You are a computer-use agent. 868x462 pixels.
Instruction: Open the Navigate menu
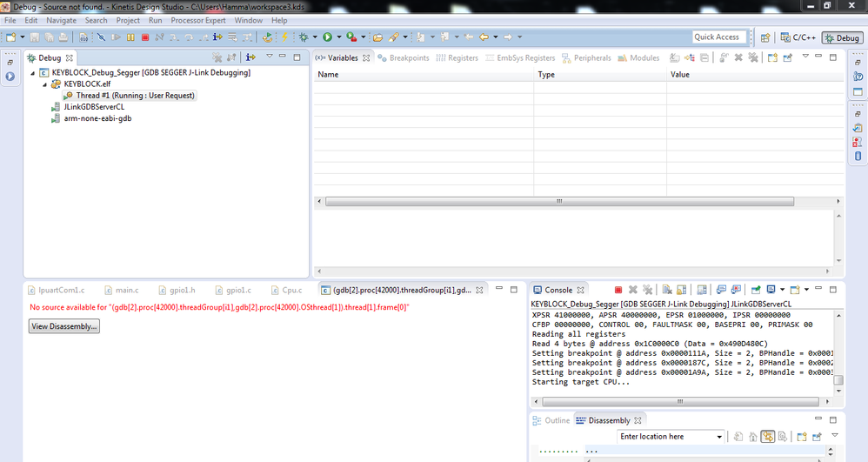point(61,20)
